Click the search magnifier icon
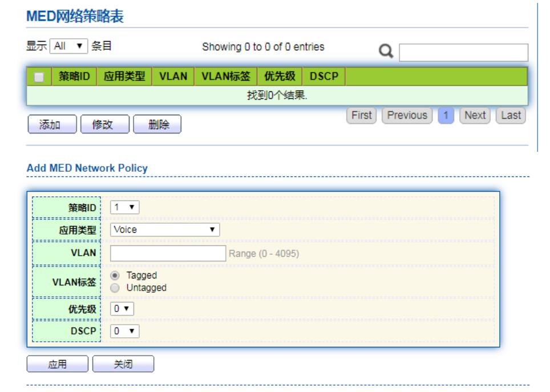This screenshot has height=392, width=550. tap(386, 51)
